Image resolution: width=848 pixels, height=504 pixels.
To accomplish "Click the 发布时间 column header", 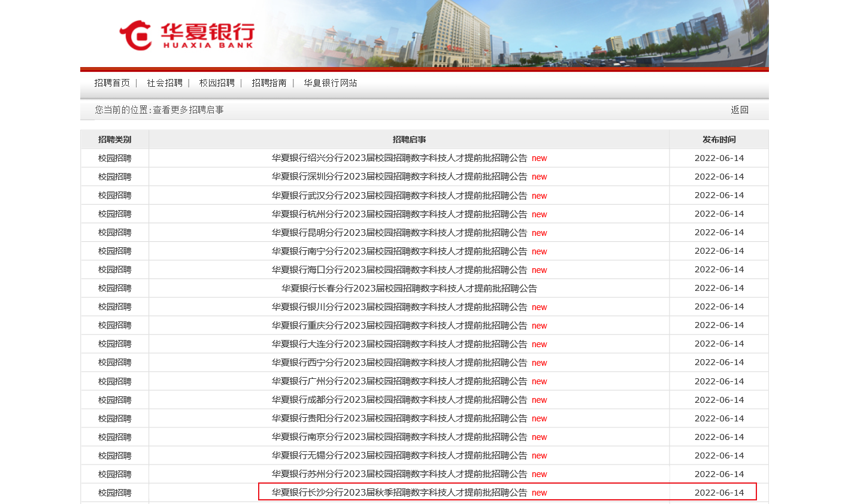I will [x=719, y=139].
